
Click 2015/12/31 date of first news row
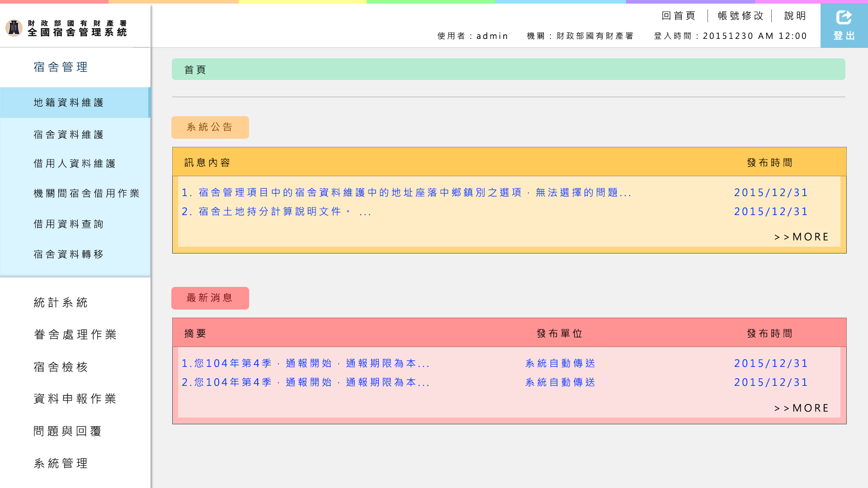pos(771,364)
